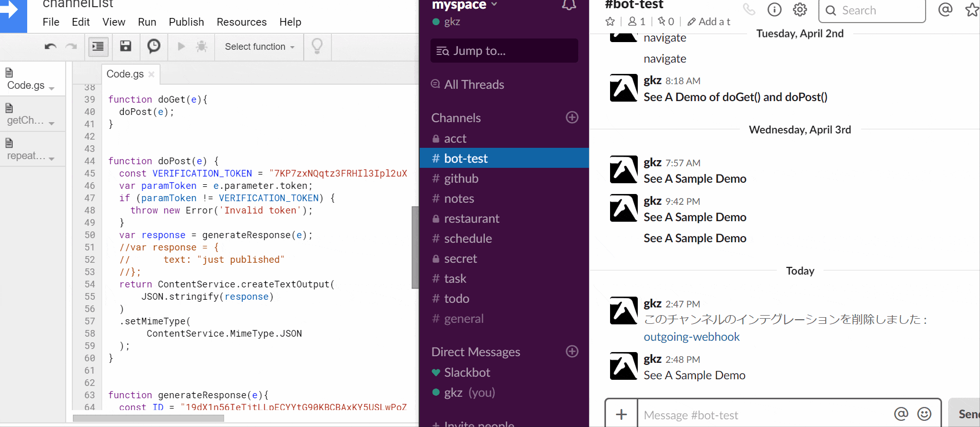This screenshot has height=427, width=980.
Task: Focus the Message #bot-test input
Action: (x=765, y=415)
